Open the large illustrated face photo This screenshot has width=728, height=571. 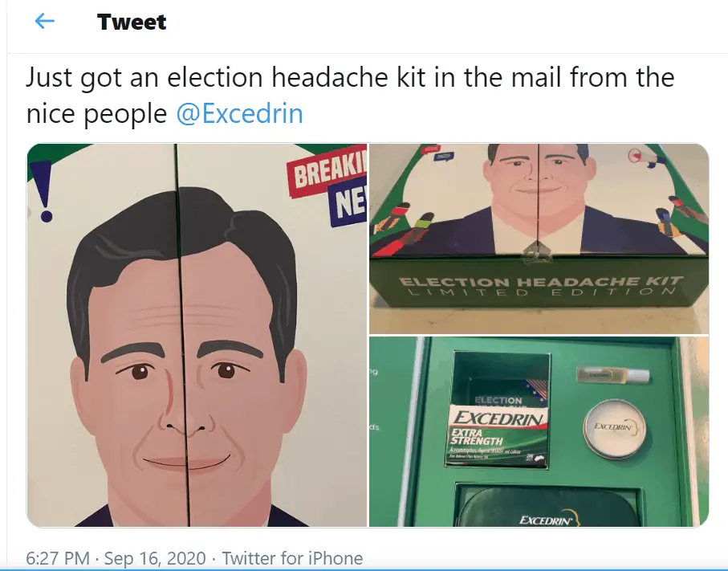[x=197, y=335]
